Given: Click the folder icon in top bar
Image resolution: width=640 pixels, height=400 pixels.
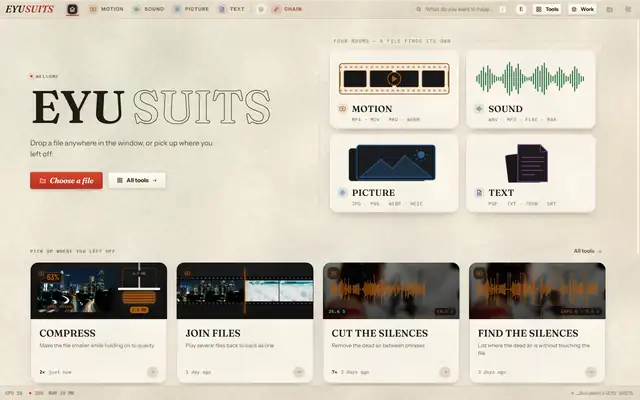Looking at the screenshot, I should [609, 9].
